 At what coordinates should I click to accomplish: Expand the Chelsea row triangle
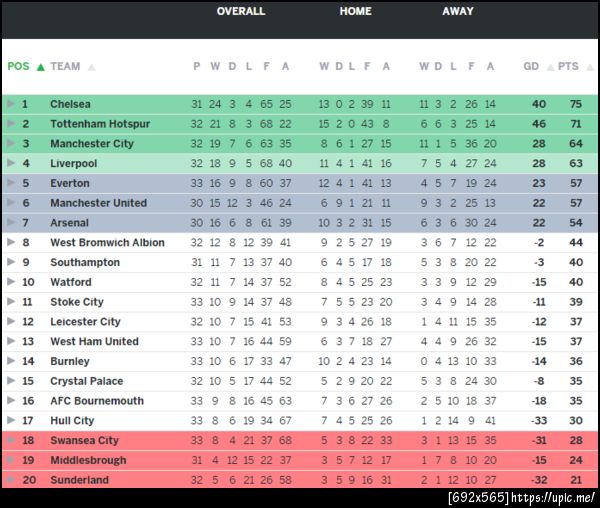(x=11, y=104)
